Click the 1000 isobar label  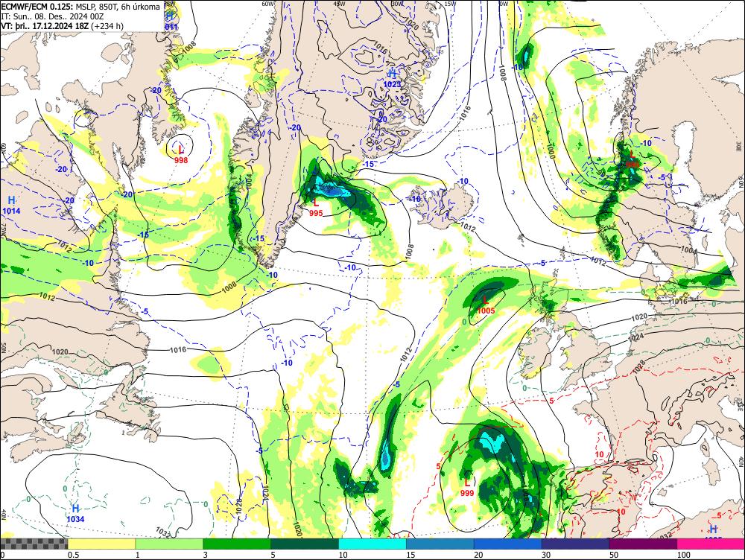tap(551, 151)
